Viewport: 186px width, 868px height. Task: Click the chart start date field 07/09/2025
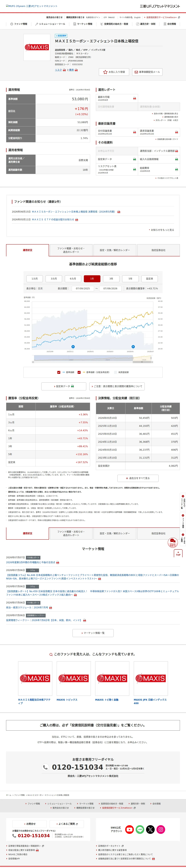(83, 289)
